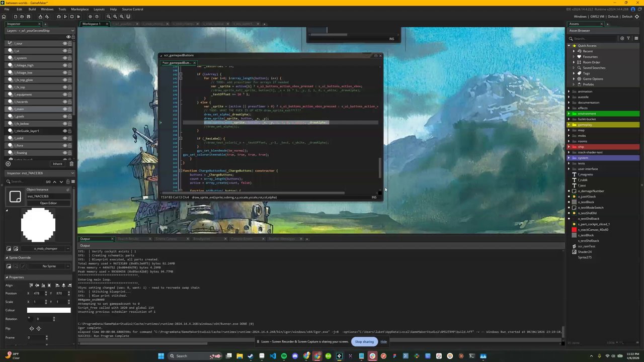Viewport: 644px width, 362px height.
Task: Expand the ship asset folder
Action: tap(569, 147)
